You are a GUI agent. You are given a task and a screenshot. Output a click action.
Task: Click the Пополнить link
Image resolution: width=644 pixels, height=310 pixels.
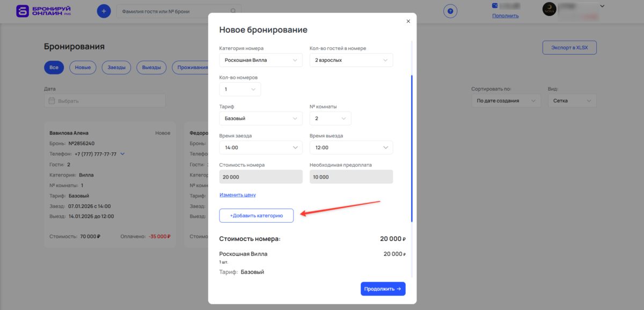coord(507,14)
